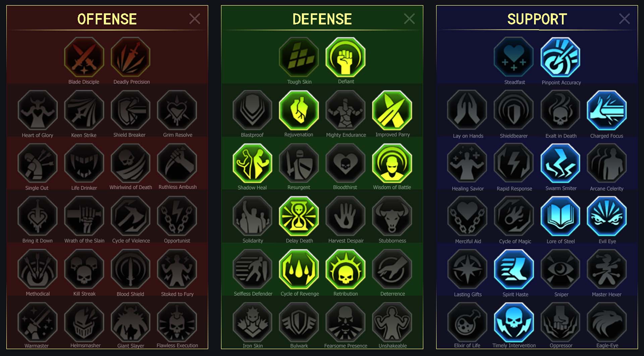The height and width of the screenshot is (356, 644).
Task: Select the Retribution skull mastery
Action: coord(345,269)
